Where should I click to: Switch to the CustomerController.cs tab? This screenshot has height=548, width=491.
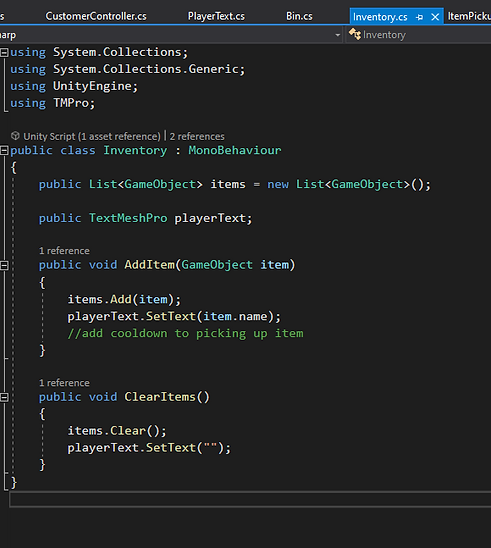coord(96,16)
